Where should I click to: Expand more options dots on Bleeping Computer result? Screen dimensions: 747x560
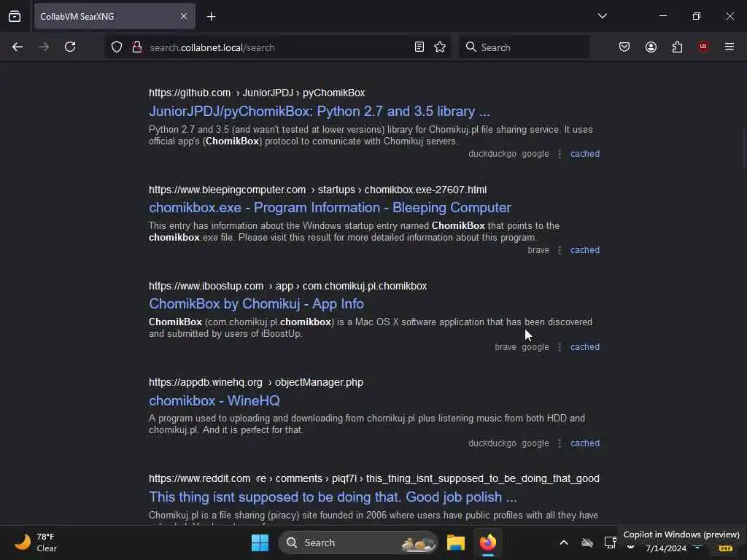click(560, 250)
